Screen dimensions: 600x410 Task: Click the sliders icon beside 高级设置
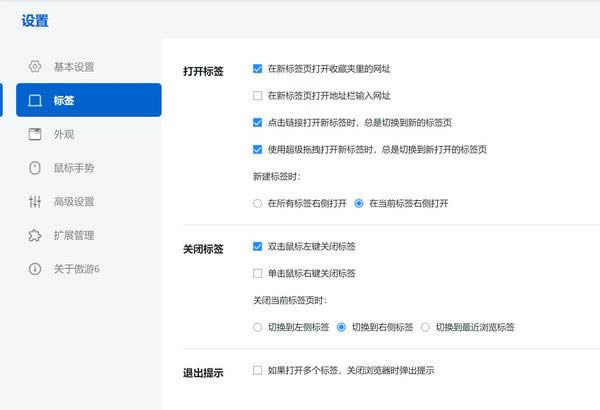(x=35, y=202)
